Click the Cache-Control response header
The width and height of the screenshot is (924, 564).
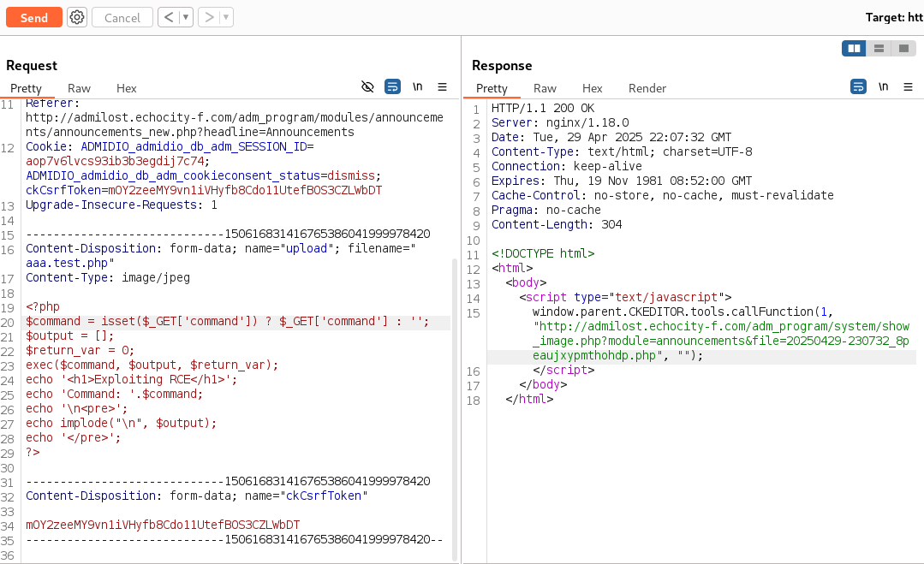tap(662, 195)
